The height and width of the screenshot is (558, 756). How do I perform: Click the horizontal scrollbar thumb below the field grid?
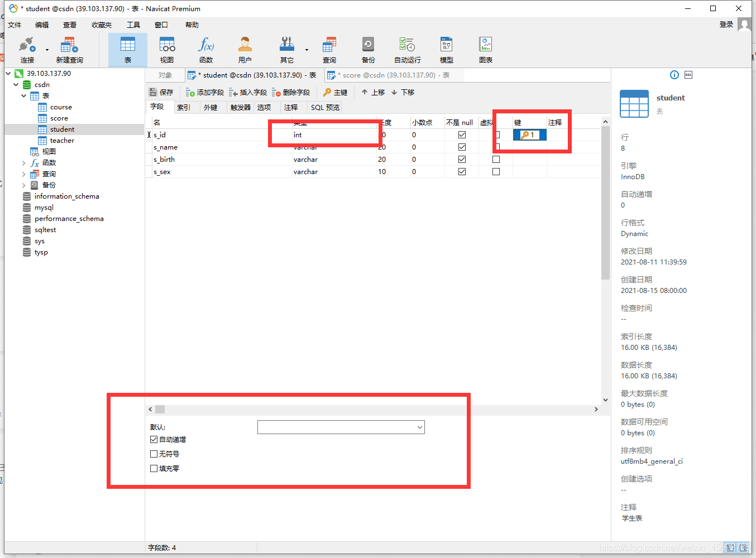click(160, 410)
